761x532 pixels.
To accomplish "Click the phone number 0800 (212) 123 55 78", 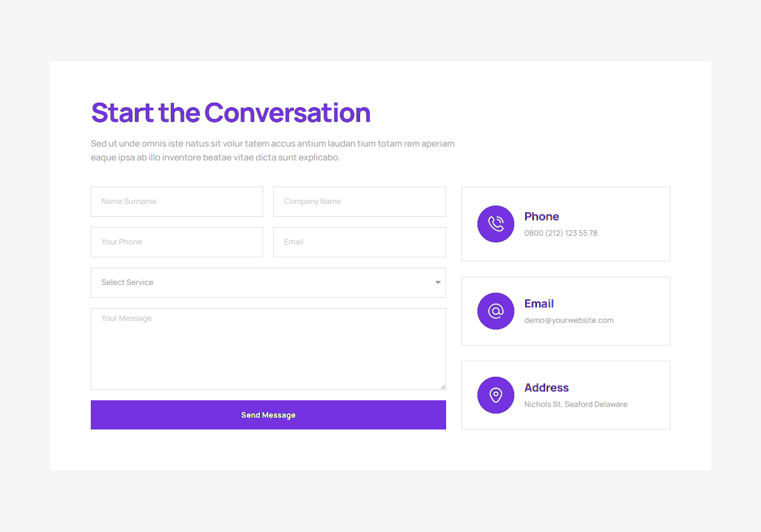I will coord(560,233).
